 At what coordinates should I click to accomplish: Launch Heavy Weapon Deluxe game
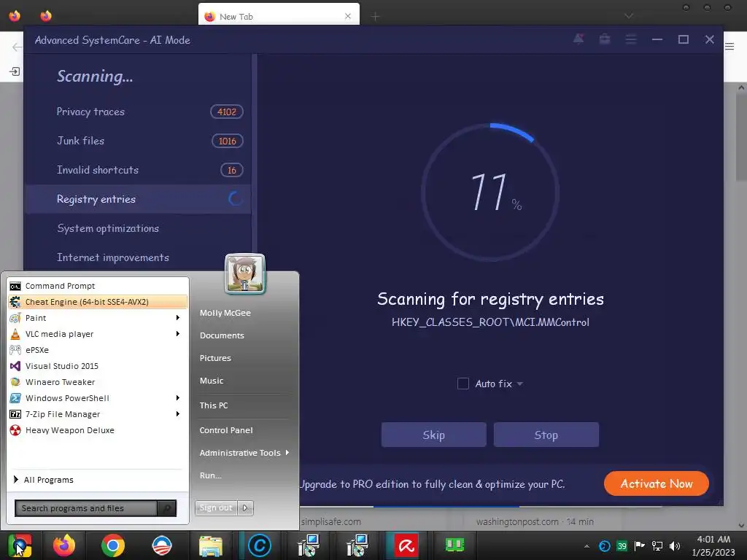point(98,430)
